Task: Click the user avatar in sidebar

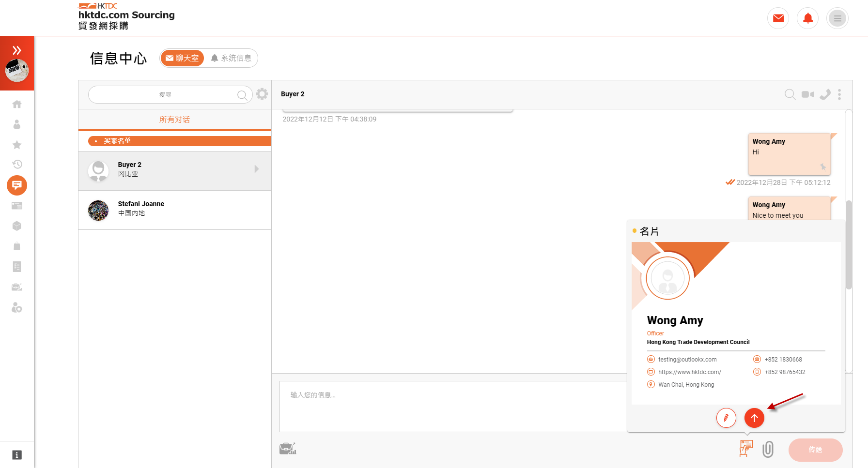Action: (x=17, y=70)
